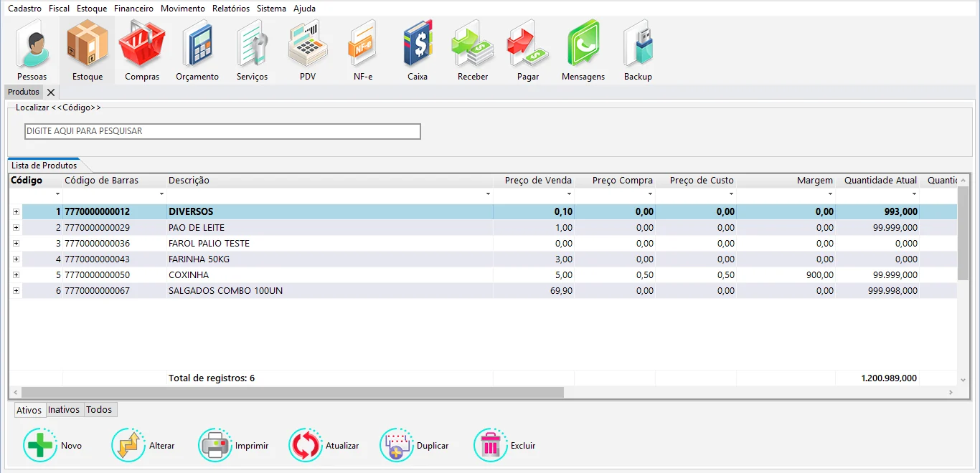Click Novo to add a product
This screenshot has width=980, height=473.
pos(53,446)
